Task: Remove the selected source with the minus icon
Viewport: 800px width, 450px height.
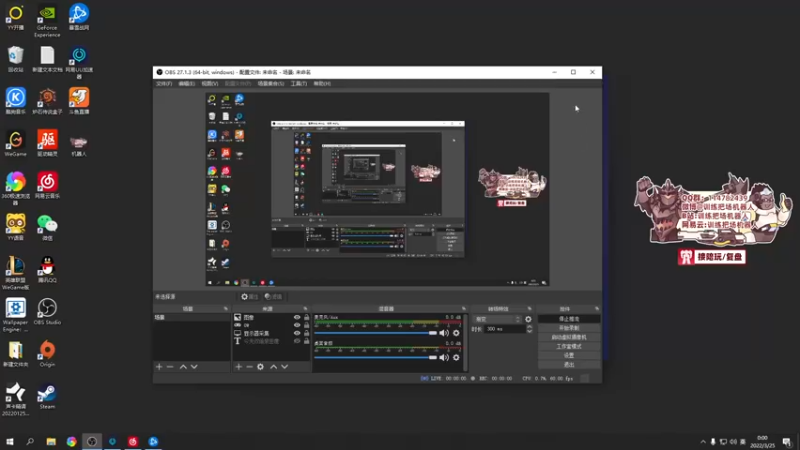Action: 249,367
